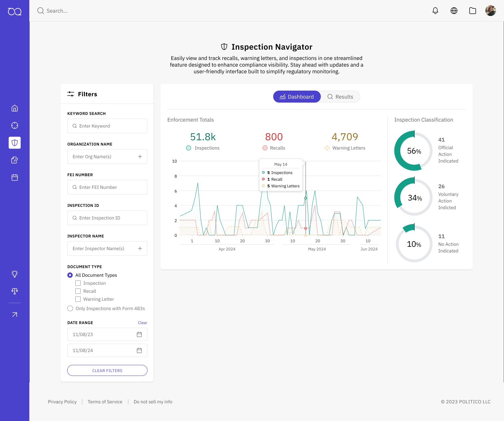Select the shield Inspection Navigator sidebar icon
504x421 pixels.
pyautogui.click(x=15, y=143)
